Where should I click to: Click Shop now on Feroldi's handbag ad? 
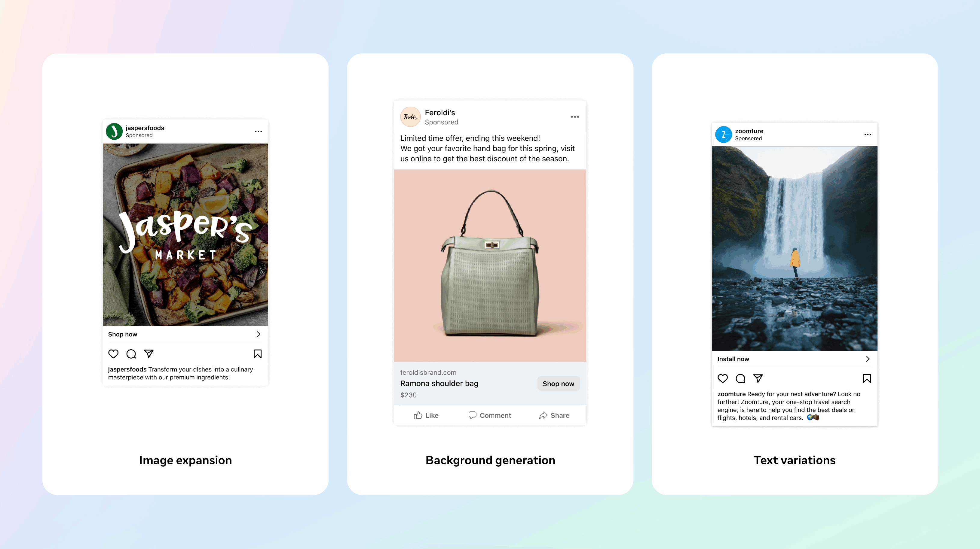tap(557, 384)
